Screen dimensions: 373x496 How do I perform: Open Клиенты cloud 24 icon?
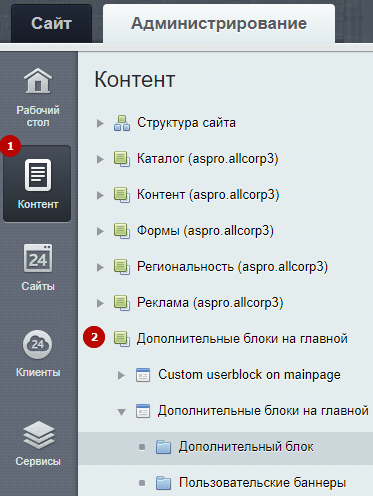[x=38, y=344]
